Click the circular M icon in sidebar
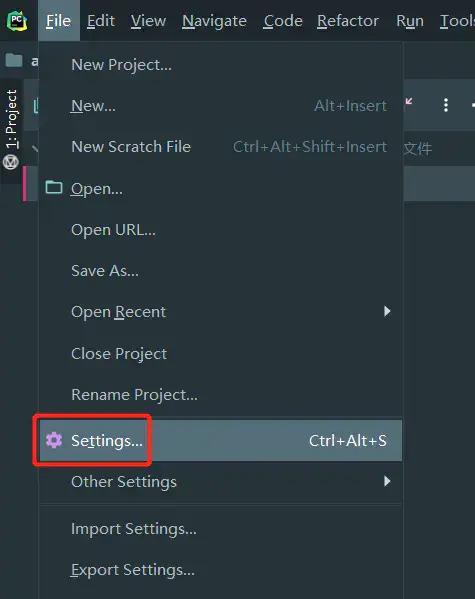Image resolution: width=475 pixels, height=599 pixels. [x=11, y=162]
